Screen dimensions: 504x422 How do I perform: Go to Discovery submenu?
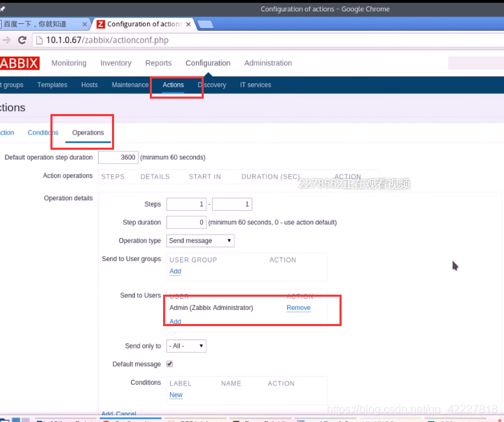click(212, 85)
